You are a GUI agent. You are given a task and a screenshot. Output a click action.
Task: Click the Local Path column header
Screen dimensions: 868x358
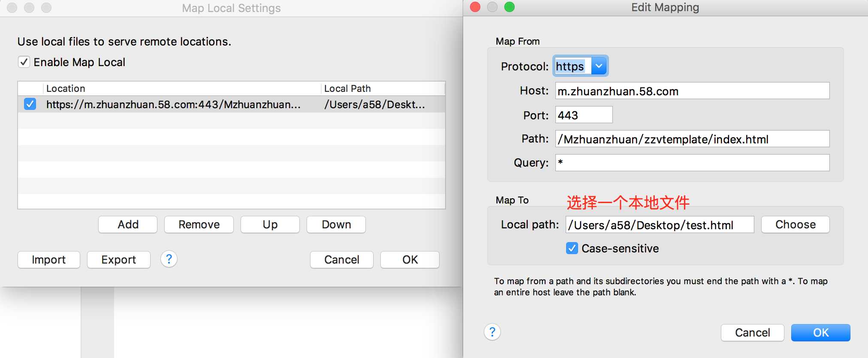coord(383,88)
